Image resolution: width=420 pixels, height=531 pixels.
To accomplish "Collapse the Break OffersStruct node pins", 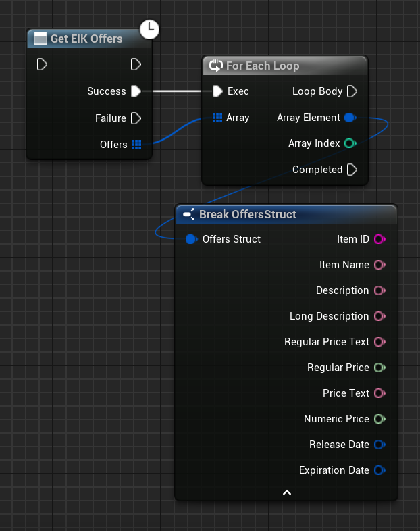I will pyautogui.click(x=286, y=492).
